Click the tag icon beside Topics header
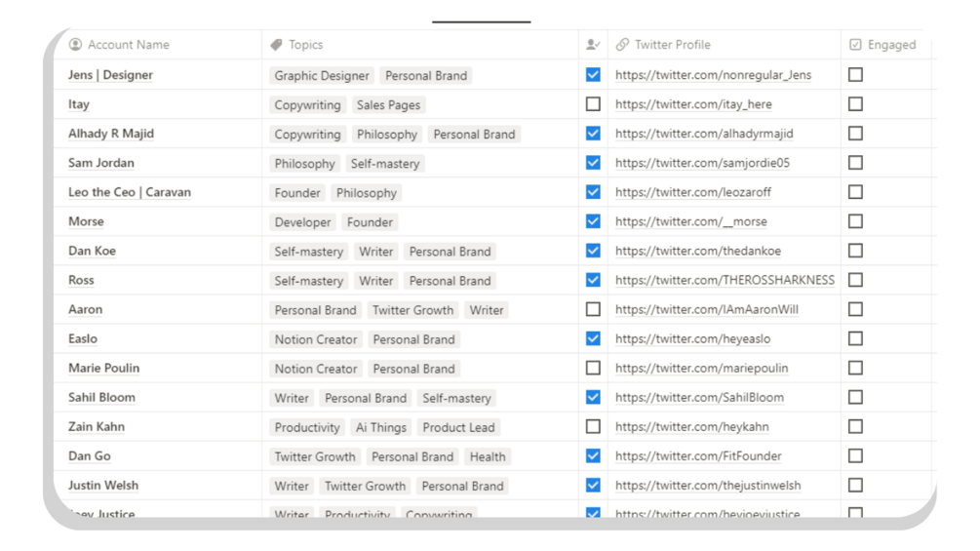The height and width of the screenshot is (551, 980). [x=276, y=44]
